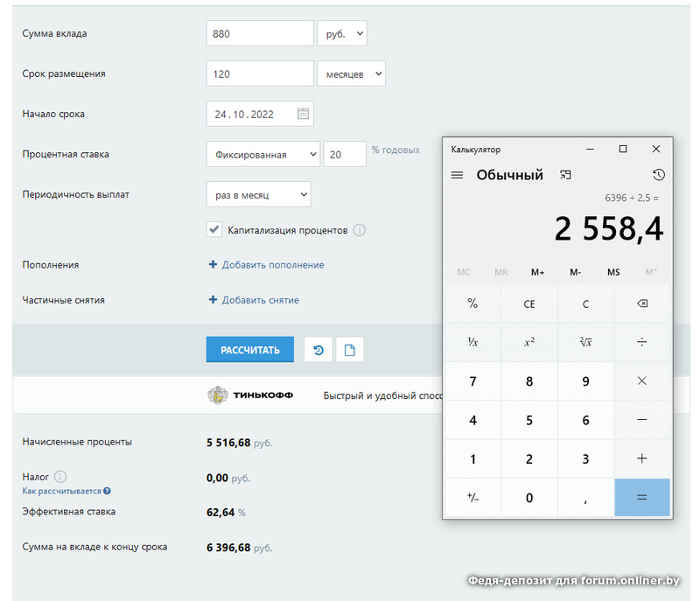700x601 pixels.
Task: Click digit 5 on calculator
Action: coord(529,420)
